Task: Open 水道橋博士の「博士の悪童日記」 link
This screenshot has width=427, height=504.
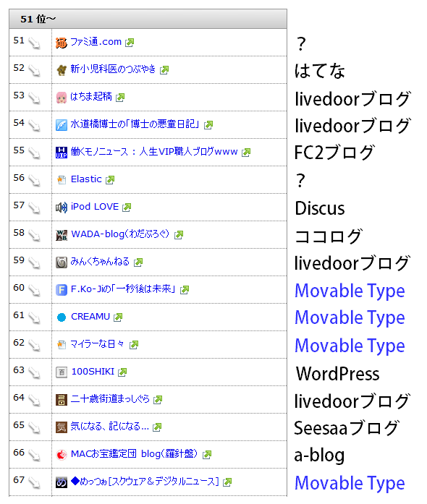Action: click(x=135, y=124)
